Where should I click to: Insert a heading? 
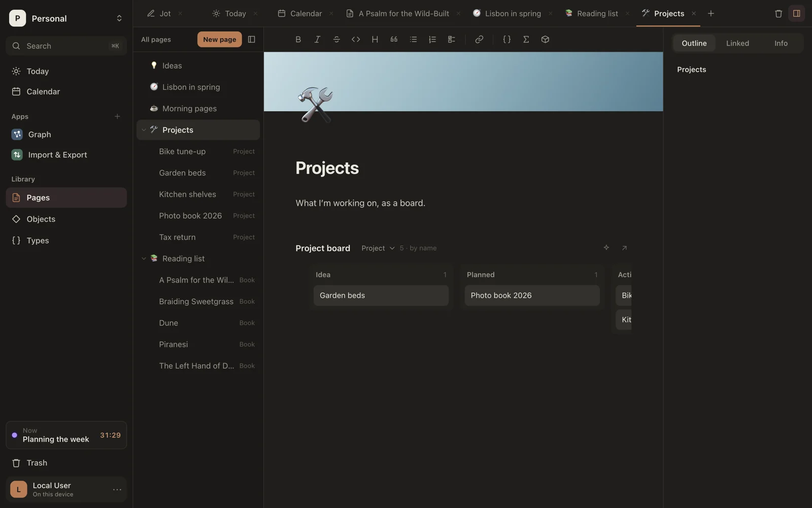(x=375, y=40)
